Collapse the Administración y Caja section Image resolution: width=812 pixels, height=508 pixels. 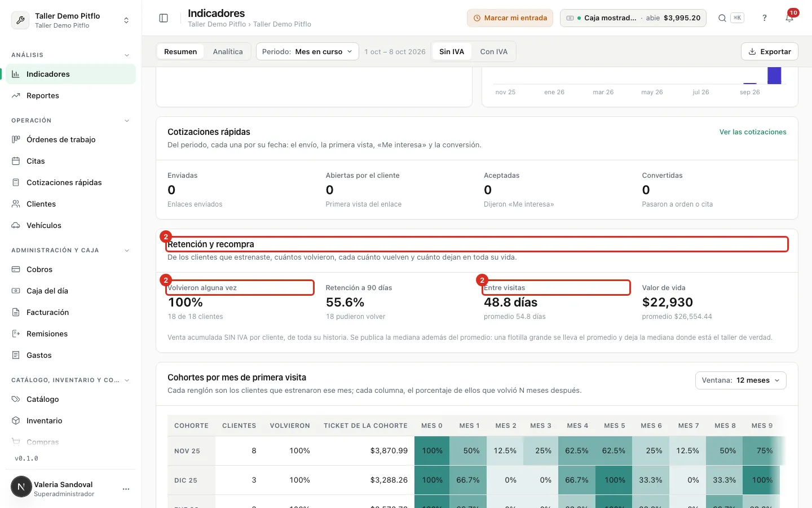click(127, 251)
